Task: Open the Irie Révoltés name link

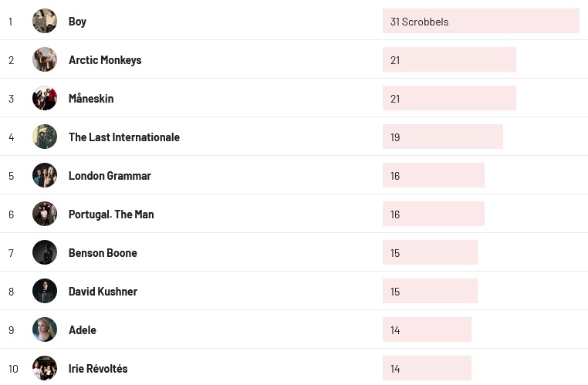Action: [x=98, y=369]
